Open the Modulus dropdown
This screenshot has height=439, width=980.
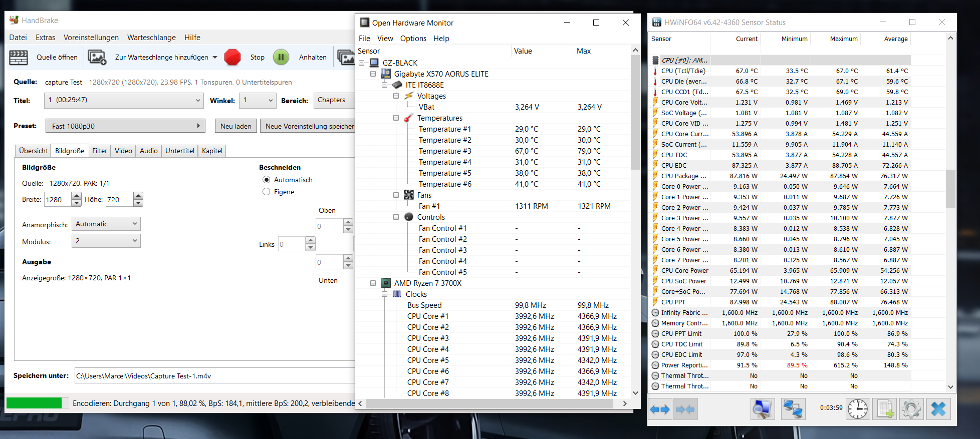[x=106, y=241]
